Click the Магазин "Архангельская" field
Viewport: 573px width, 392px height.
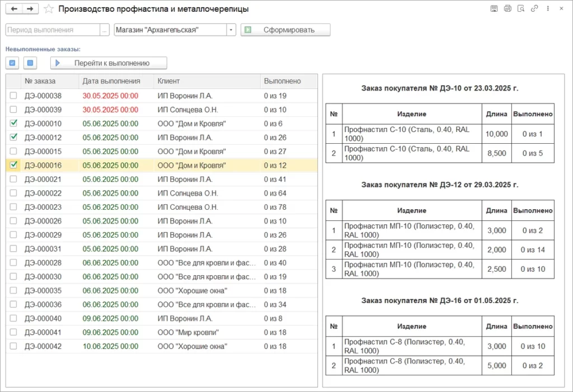(x=170, y=30)
